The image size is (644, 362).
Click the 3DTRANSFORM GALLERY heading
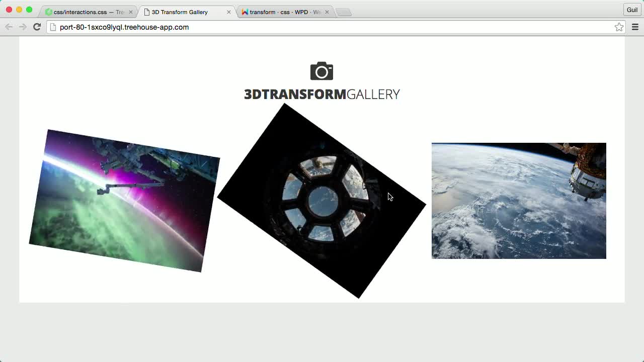pyautogui.click(x=321, y=94)
